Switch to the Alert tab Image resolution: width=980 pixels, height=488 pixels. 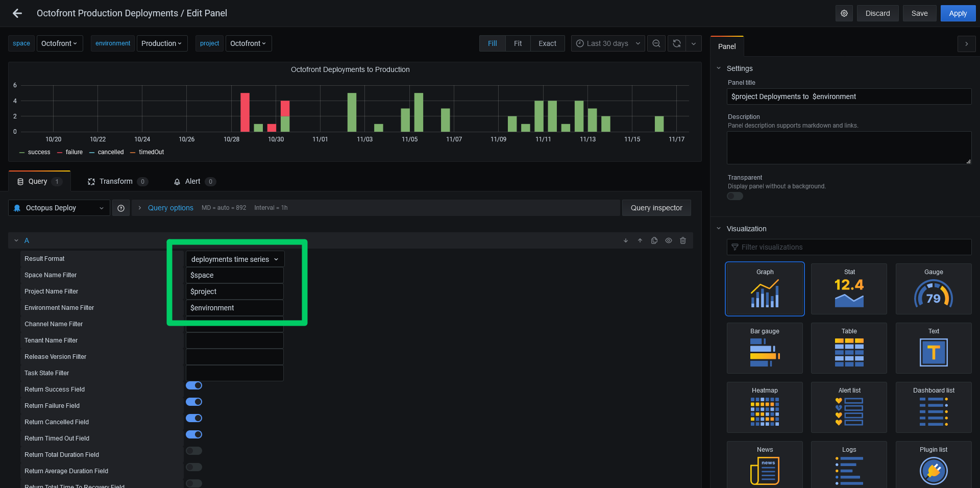tap(193, 181)
